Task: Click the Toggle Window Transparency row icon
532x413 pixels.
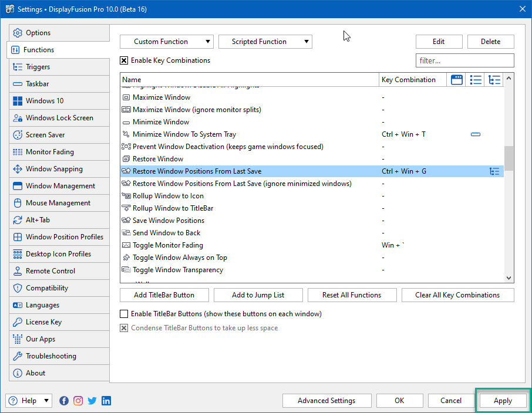Action: pyautogui.click(x=126, y=270)
